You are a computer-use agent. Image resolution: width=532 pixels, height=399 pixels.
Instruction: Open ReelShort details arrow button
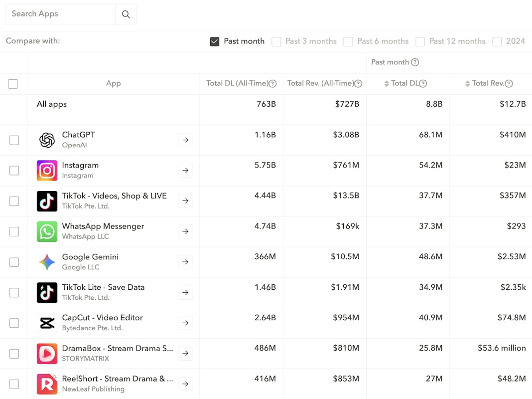(x=185, y=384)
